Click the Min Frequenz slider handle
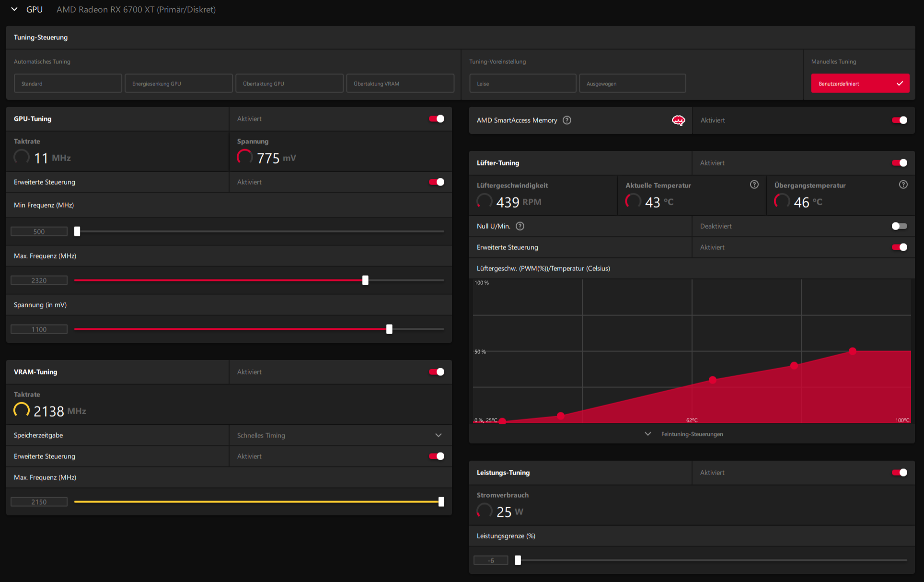Viewport: 924px width, 582px height. [x=77, y=232]
